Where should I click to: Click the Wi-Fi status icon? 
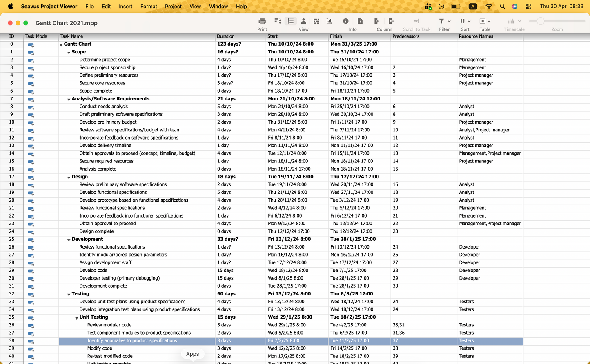(x=489, y=6)
